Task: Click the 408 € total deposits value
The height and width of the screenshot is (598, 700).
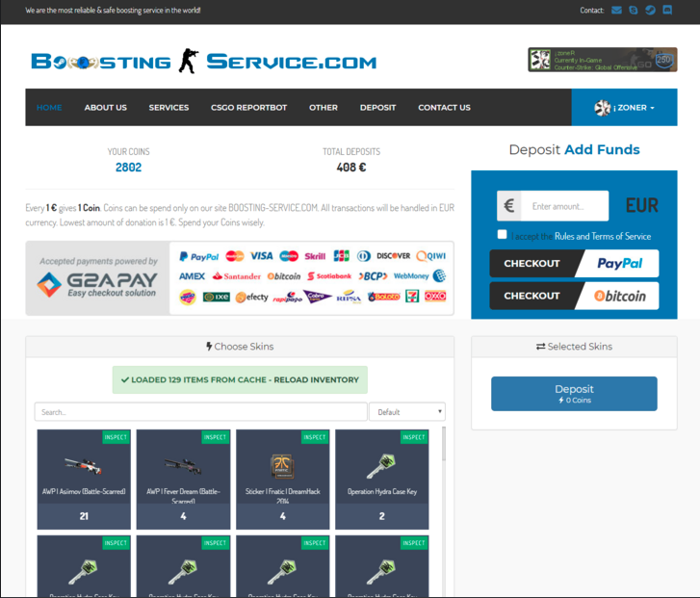Action: (351, 167)
